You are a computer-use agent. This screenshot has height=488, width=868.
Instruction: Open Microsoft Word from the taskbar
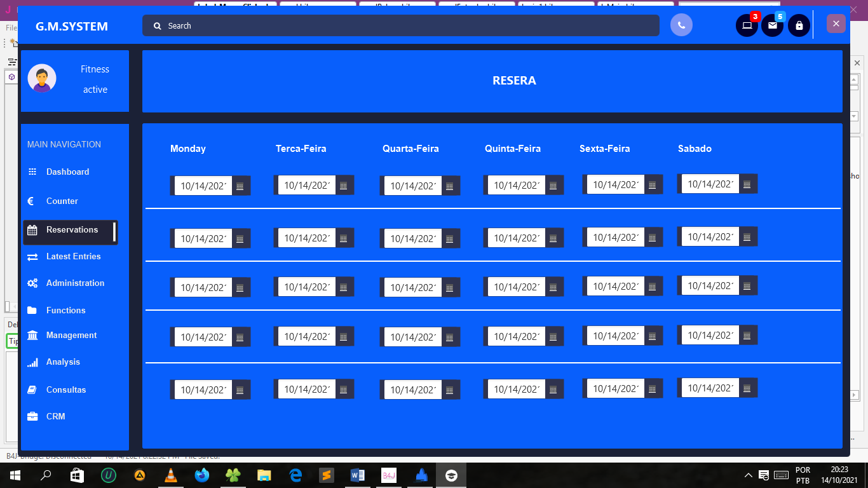pos(357,475)
